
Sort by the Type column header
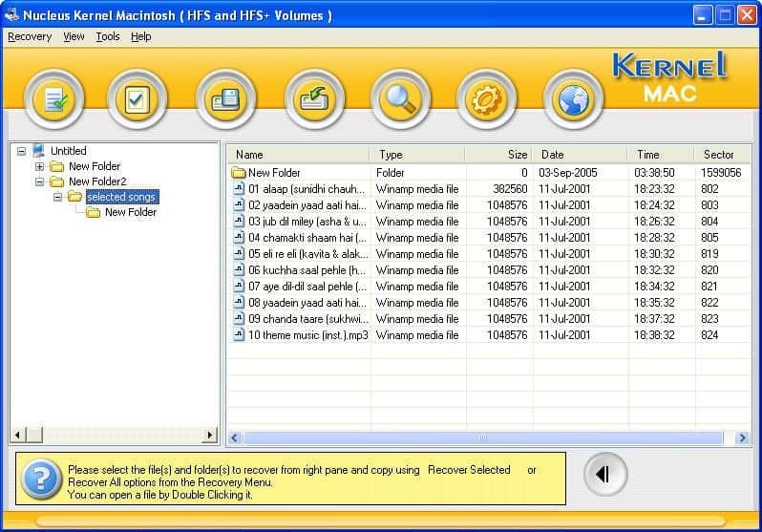click(x=417, y=155)
